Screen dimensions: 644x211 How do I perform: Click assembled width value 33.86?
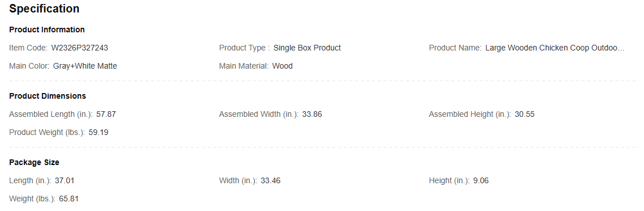point(312,114)
